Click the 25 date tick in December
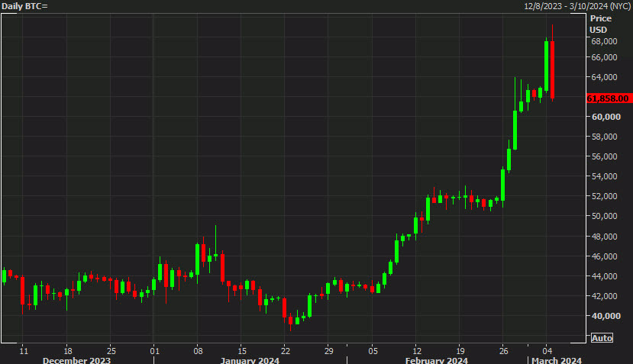The height and width of the screenshot is (364, 633). (111, 351)
